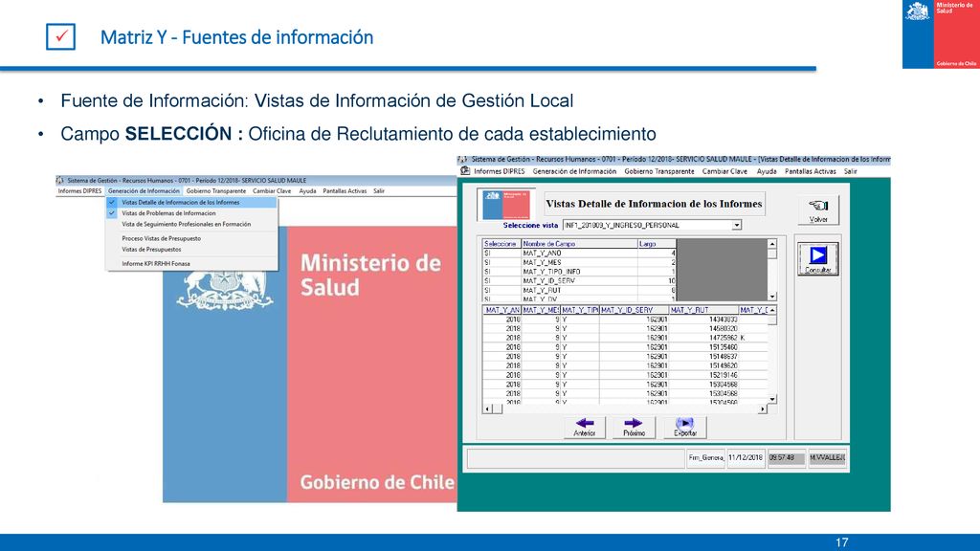
Task: Click the up arrow of the field list scrollbar
Action: (x=772, y=244)
